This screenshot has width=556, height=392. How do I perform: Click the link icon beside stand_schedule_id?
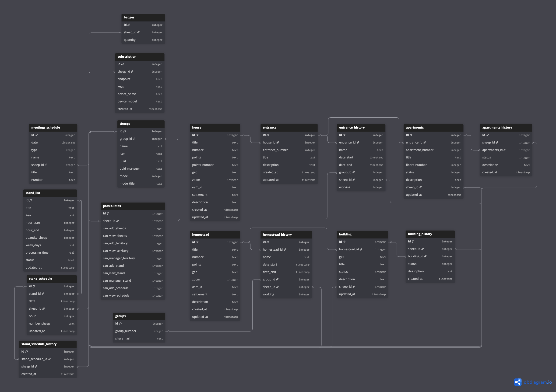click(49, 359)
